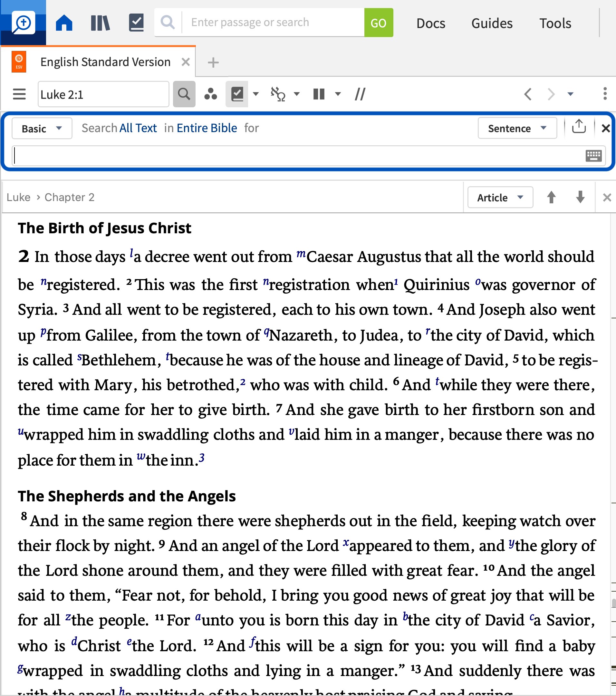The width and height of the screenshot is (616, 696).
Task: Click the Luke breadcrumb
Action: pyautogui.click(x=18, y=198)
